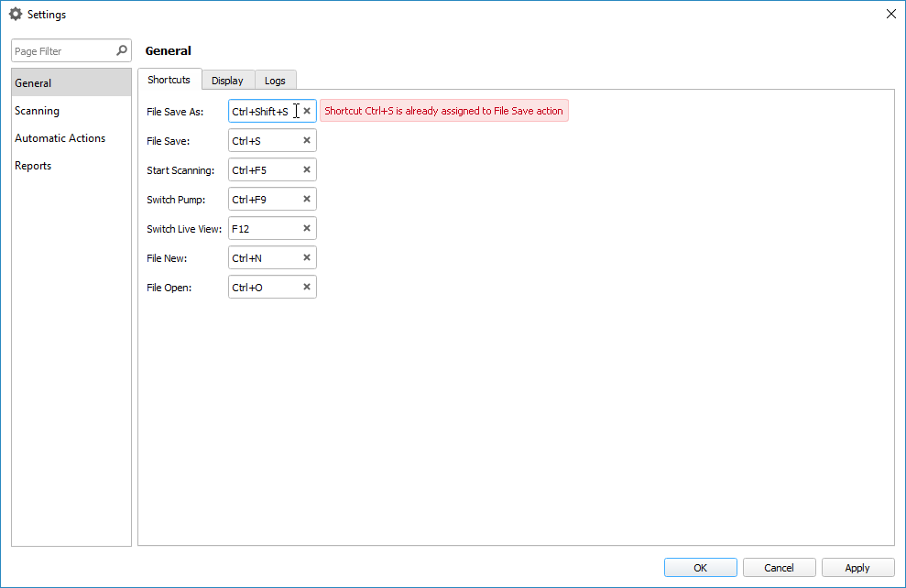The width and height of the screenshot is (906, 588).
Task: Apply the current settings changes
Action: coord(857,567)
